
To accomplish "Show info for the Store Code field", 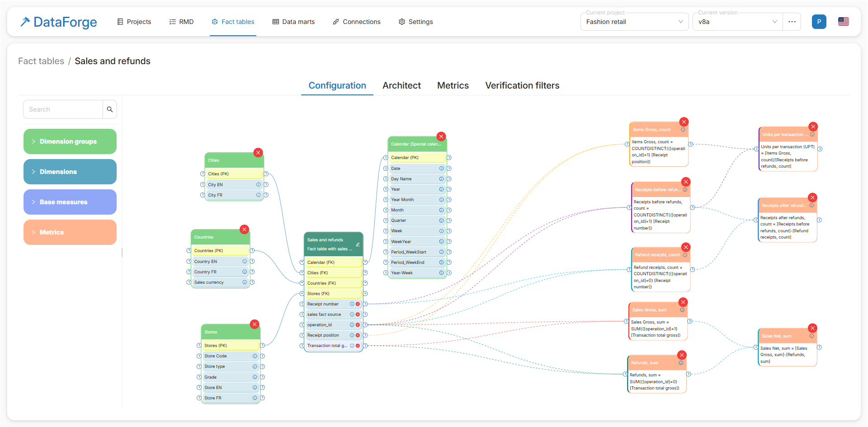I will 255,356.
